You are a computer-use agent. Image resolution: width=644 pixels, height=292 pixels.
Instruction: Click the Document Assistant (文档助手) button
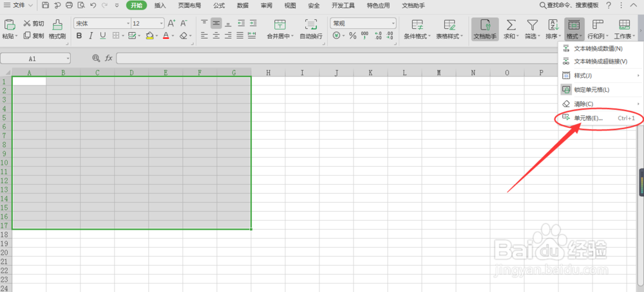pos(485,29)
